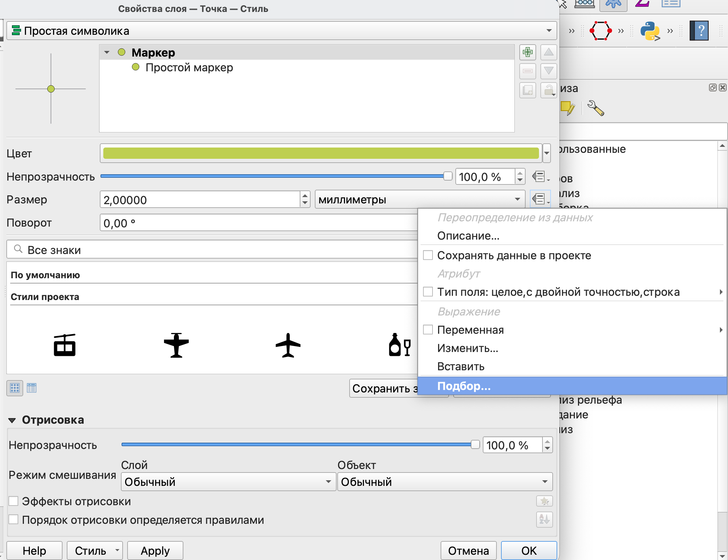Enable Сохранять данные в проекте checkbox

click(428, 255)
